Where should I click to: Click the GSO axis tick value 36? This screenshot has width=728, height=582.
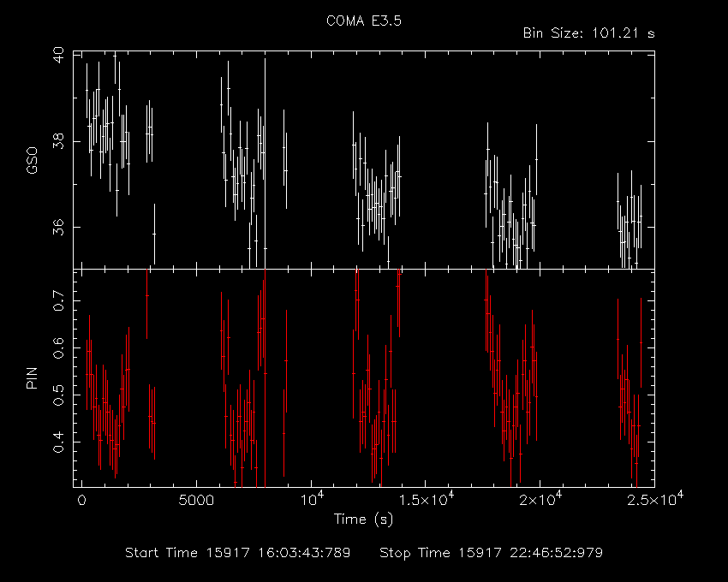point(59,227)
